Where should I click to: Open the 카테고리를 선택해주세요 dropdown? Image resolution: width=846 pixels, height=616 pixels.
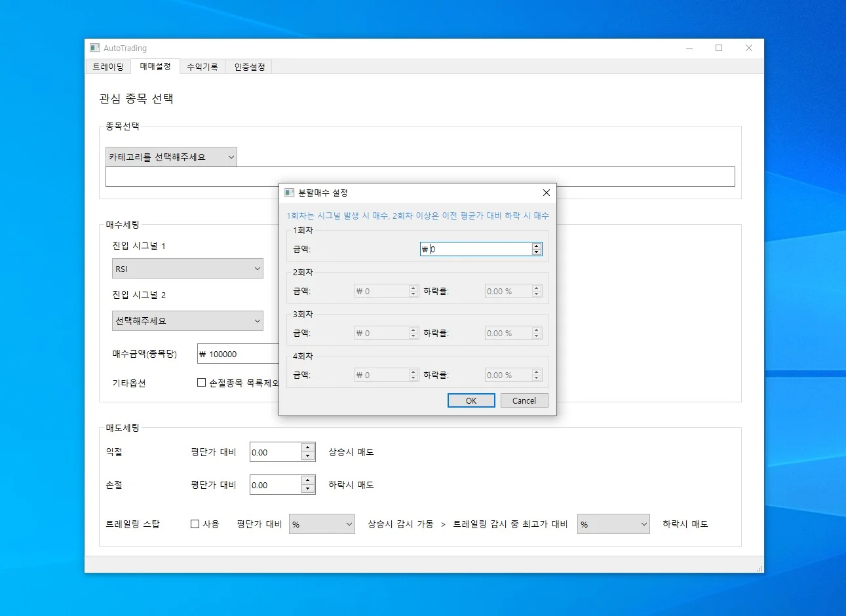tap(171, 157)
